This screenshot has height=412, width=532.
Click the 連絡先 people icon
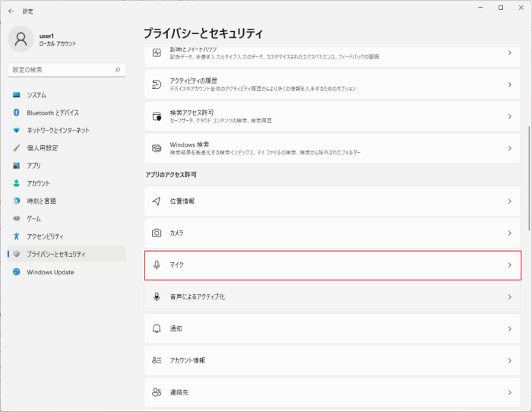coord(157,392)
